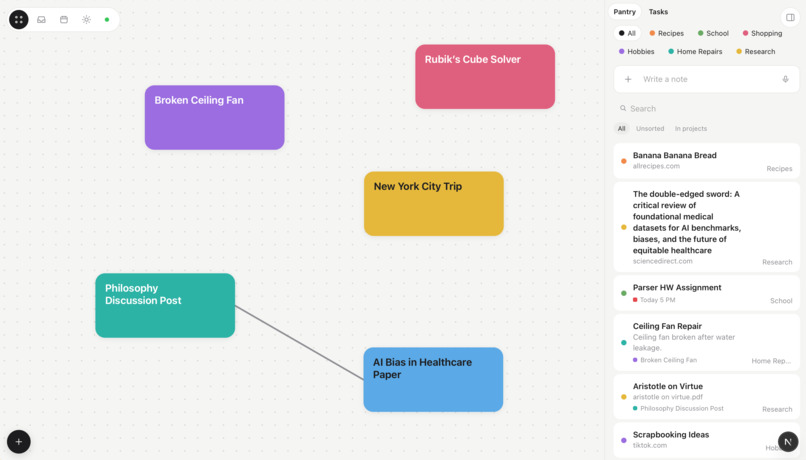806x460 pixels.
Task: Select the All category filter
Action: (627, 33)
